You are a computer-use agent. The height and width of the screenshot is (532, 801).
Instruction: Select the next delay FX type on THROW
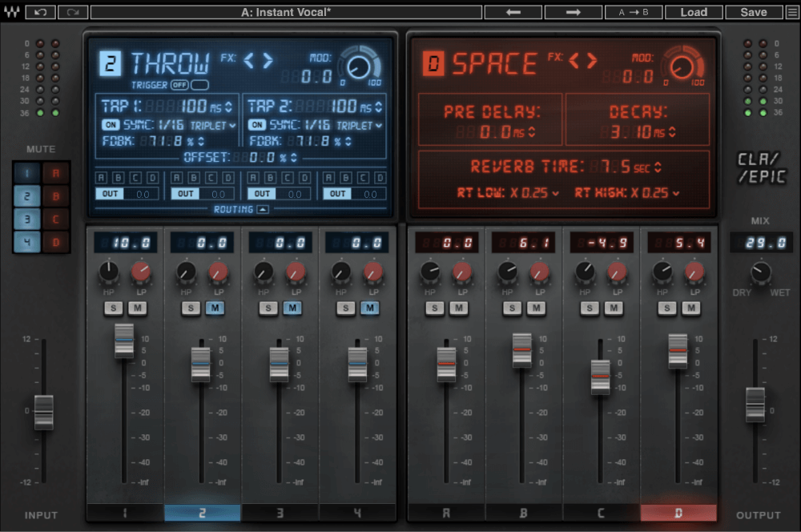(x=268, y=61)
